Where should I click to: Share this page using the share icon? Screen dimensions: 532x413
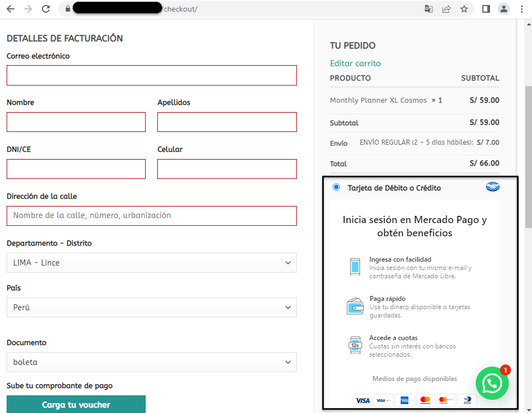[x=446, y=9]
